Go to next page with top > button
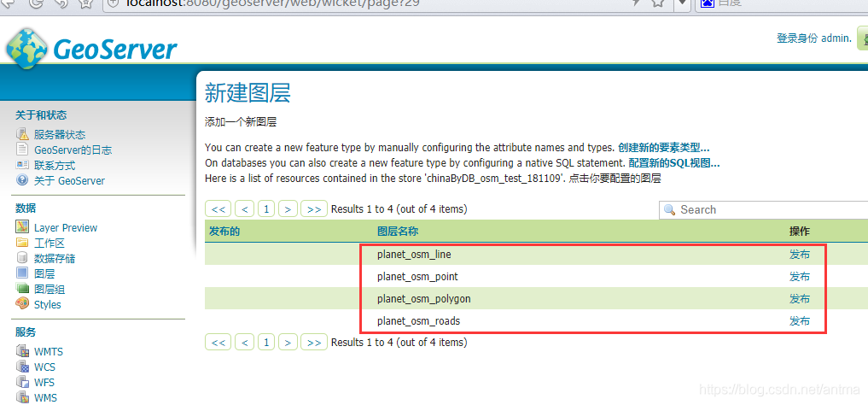 288,208
